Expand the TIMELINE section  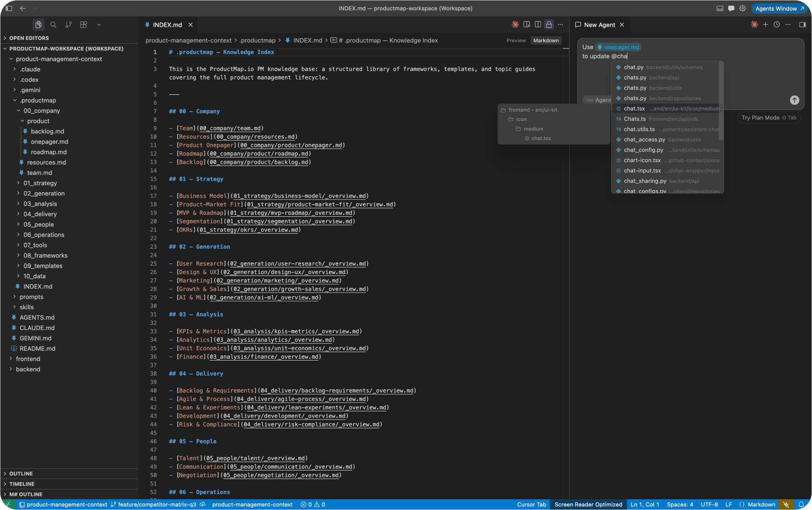[69, 484]
